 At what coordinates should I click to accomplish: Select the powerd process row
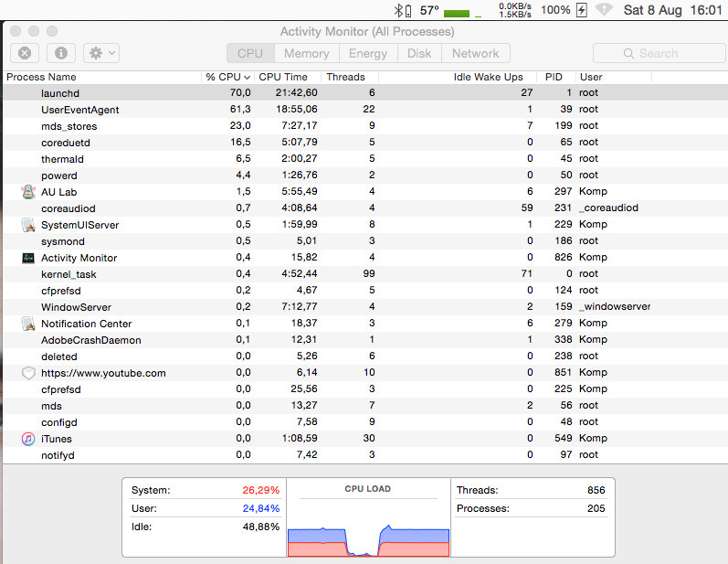(365, 176)
